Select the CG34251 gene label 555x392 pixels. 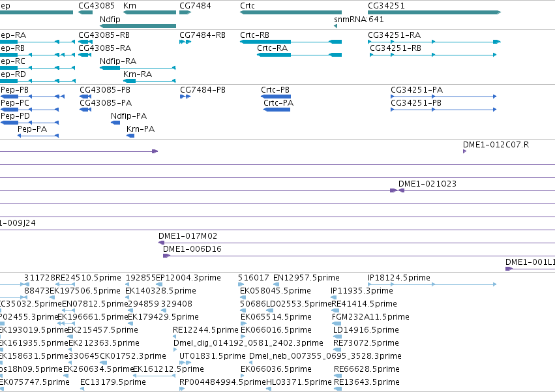386,6
